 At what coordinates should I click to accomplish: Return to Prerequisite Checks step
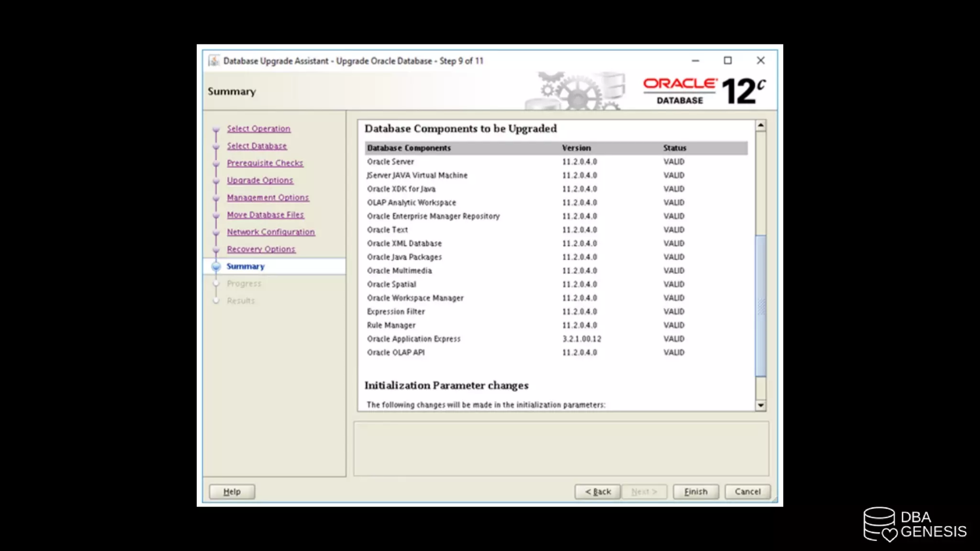(x=265, y=163)
